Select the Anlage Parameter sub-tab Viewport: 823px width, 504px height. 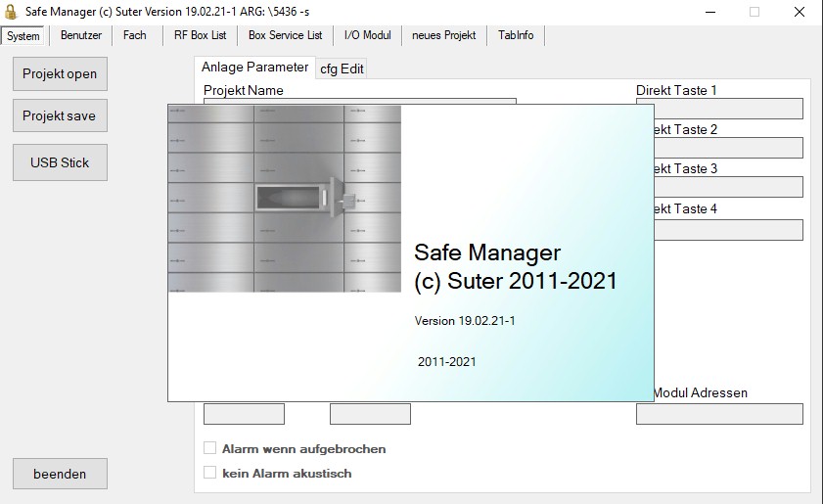point(254,68)
